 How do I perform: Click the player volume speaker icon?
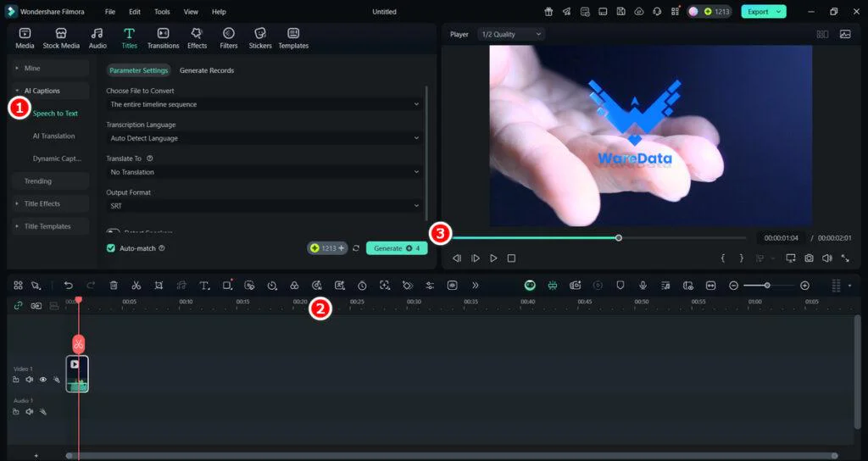(827, 258)
